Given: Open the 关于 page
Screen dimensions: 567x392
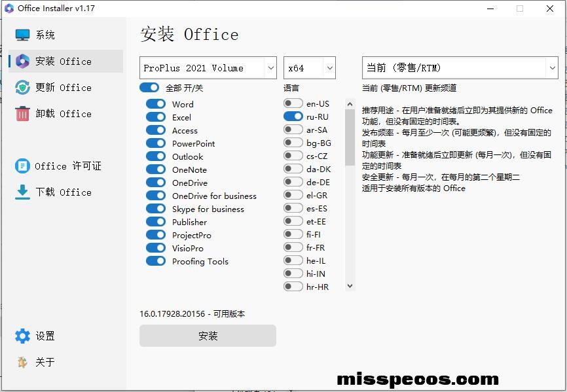Looking at the screenshot, I should pos(66,362).
